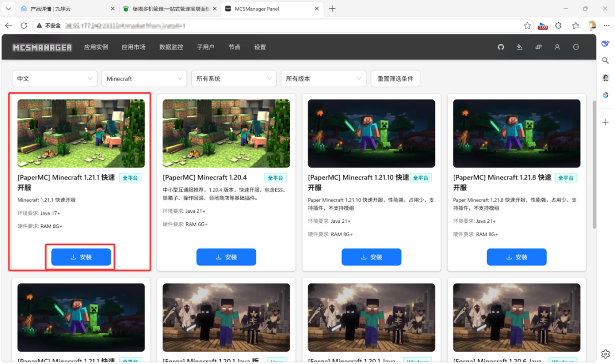Click the browser address bar

(282, 26)
